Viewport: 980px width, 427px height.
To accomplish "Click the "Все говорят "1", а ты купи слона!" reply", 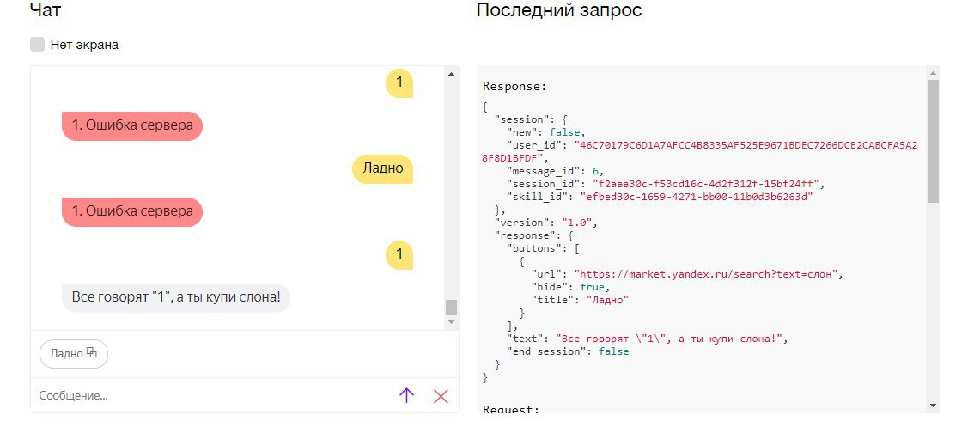I will (x=176, y=297).
